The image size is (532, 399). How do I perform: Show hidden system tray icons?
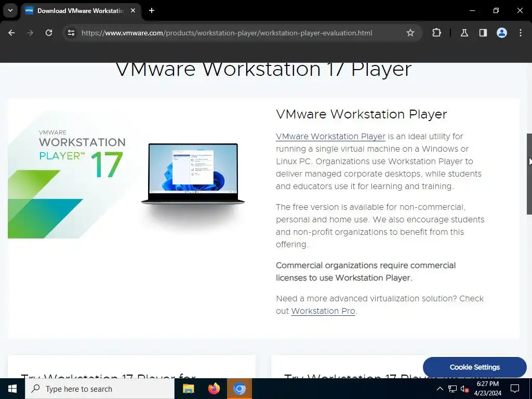(440, 389)
